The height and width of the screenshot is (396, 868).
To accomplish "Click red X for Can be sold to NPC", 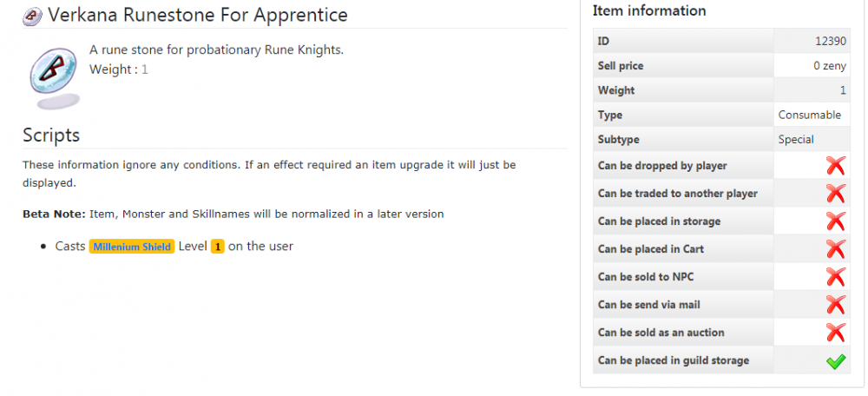I will pyautogui.click(x=835, y=276).
